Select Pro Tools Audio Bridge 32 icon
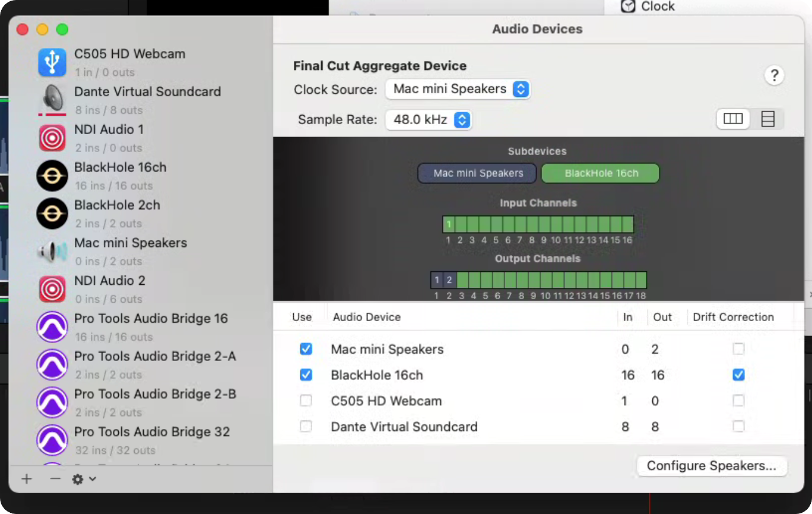Screen dimensions: 812x514 tap(52, 440)
